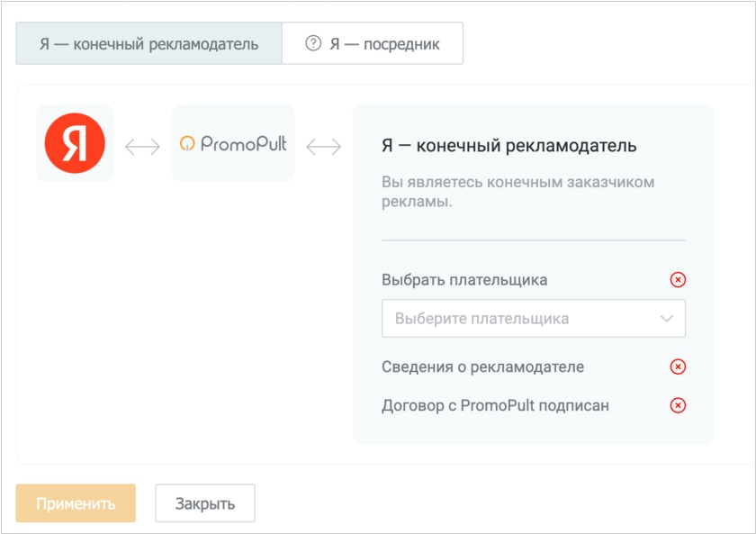Click red X beside Договор с PromoPult подписан
Viewport: 756px width, 534px height.
tap(678, 405)
